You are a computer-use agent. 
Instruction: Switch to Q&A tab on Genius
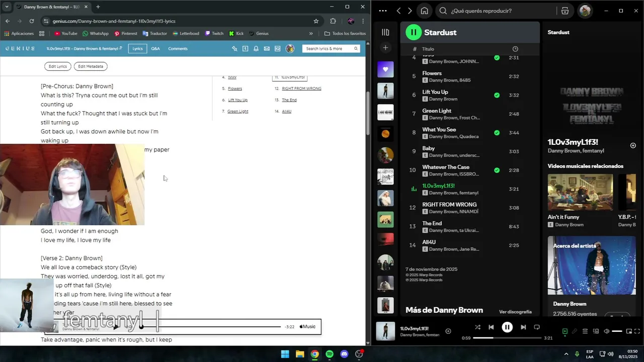155,49
